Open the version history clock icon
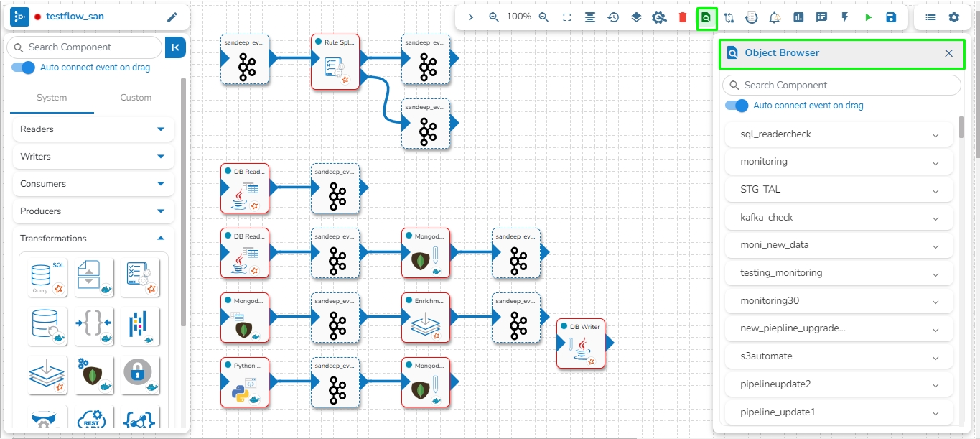Image resolution: width=980 pixels, height=439 pixels. click(x=613, y=17)
